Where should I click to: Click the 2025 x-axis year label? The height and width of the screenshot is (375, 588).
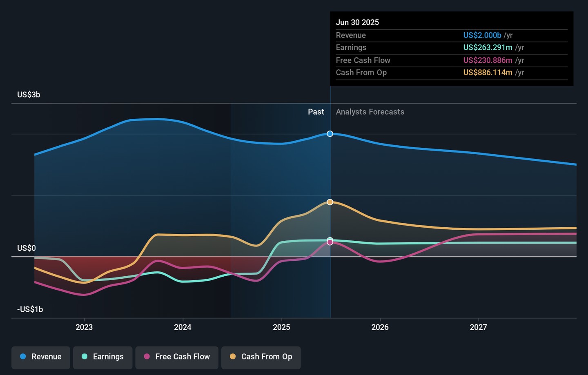281,327
